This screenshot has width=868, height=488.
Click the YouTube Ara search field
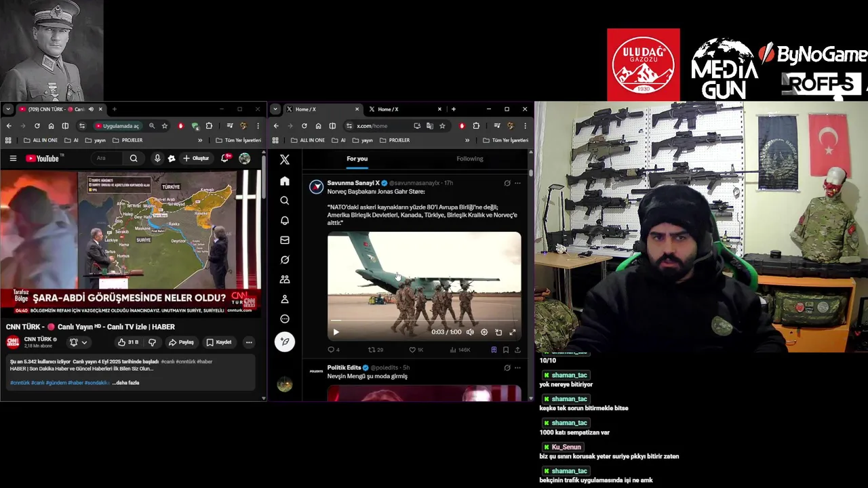click(x=108, y=159)
